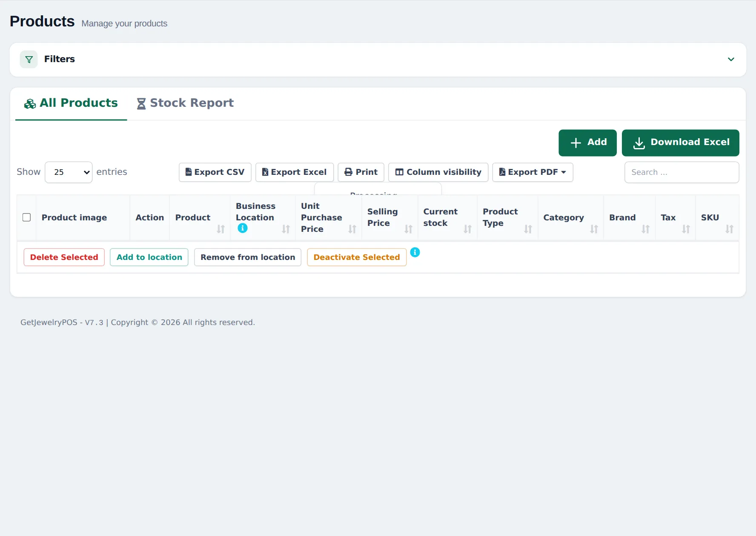Select the All Products tab
The image size is (756, 536).
[x=71, y=103]
